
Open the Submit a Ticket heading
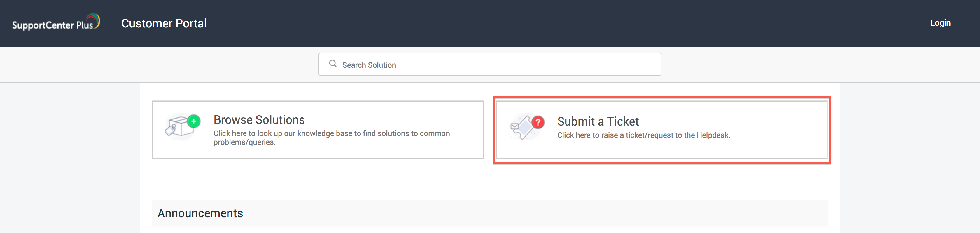coord(598,121)
